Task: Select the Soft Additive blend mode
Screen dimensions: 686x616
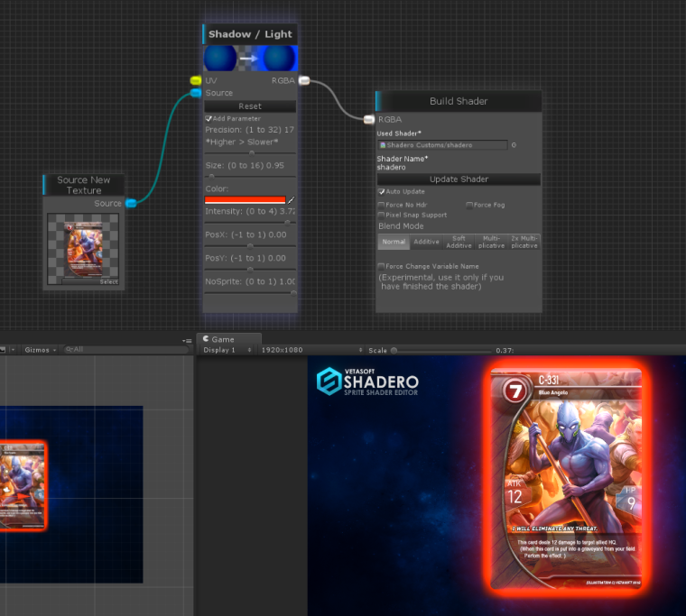Action: [x=459, y=242]
